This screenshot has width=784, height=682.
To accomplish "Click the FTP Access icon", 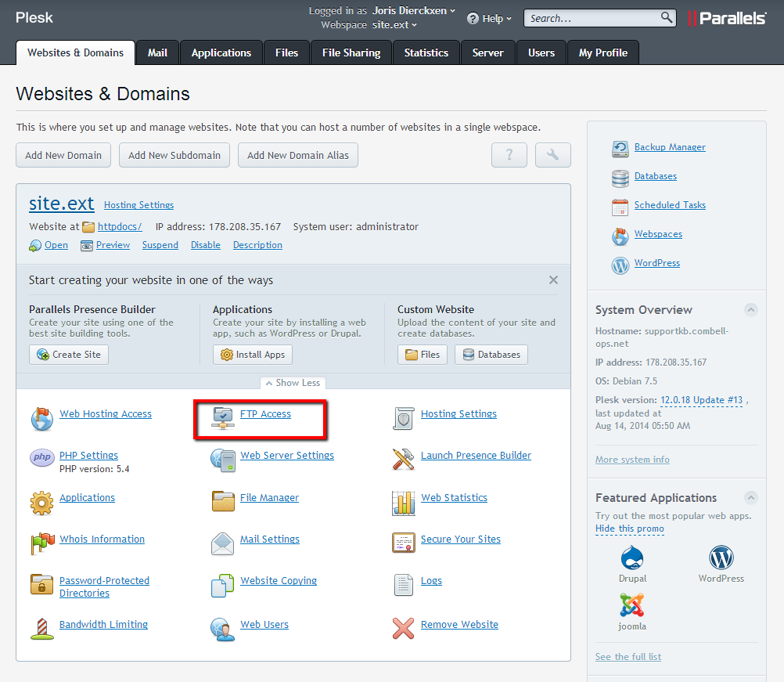I will click(x=223, y=418).
